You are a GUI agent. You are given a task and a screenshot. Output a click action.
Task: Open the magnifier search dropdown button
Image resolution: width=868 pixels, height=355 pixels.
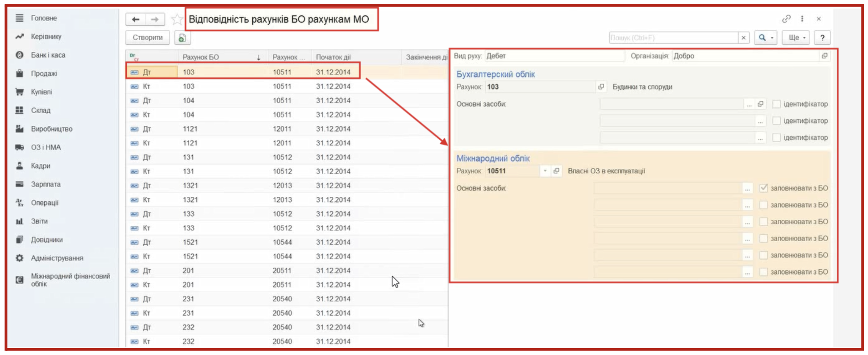(766, 38)
